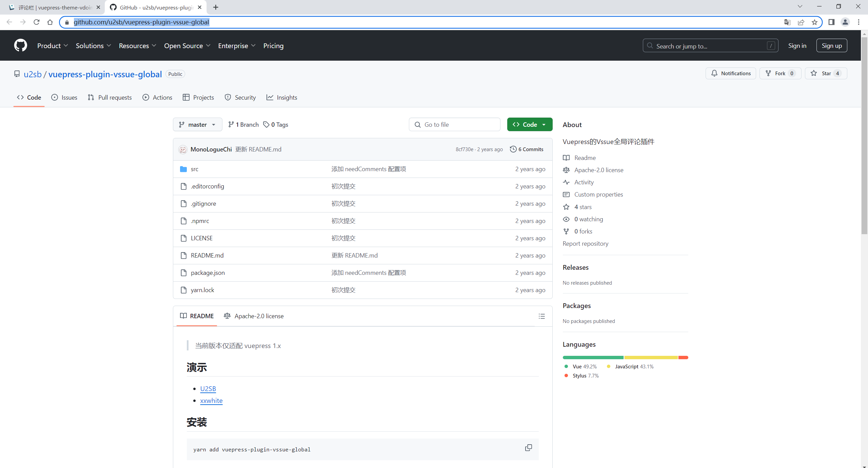
Task: Open the package.json file
Action: click(x=208, y=273)
